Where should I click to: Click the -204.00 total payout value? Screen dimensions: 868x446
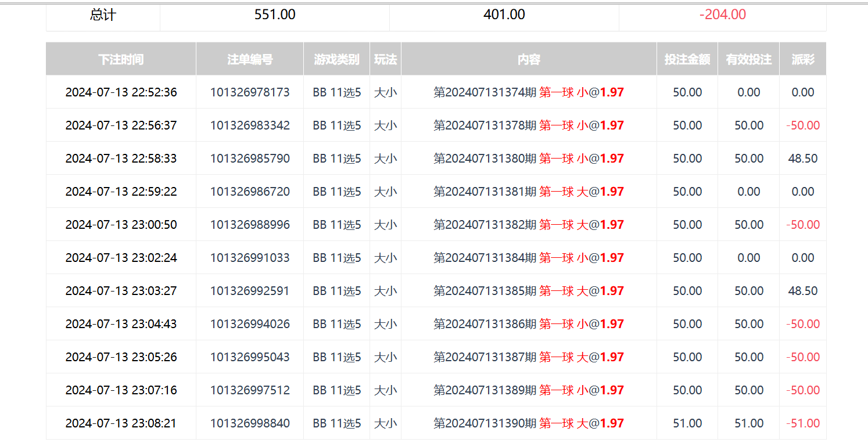tap(722, 15)
